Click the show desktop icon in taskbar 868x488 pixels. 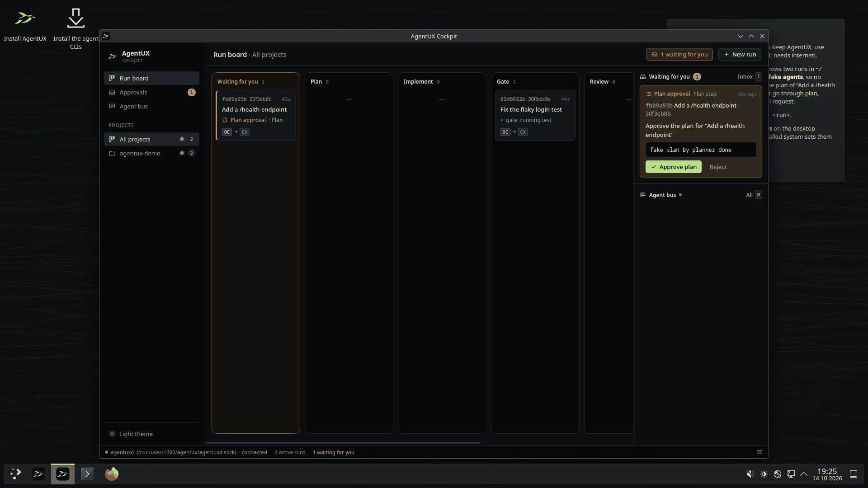854,474
